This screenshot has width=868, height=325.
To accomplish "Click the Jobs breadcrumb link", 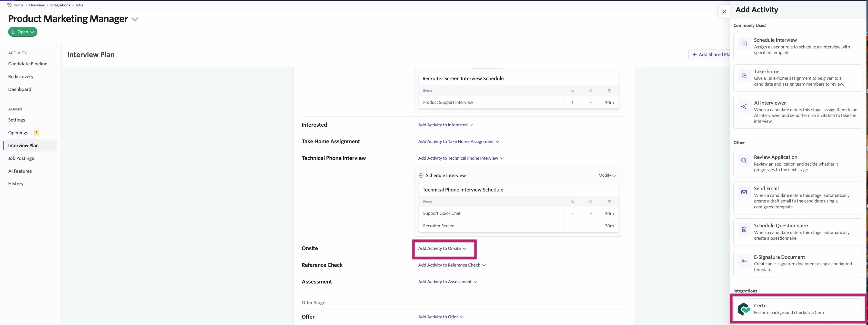I will click(79, 5).
